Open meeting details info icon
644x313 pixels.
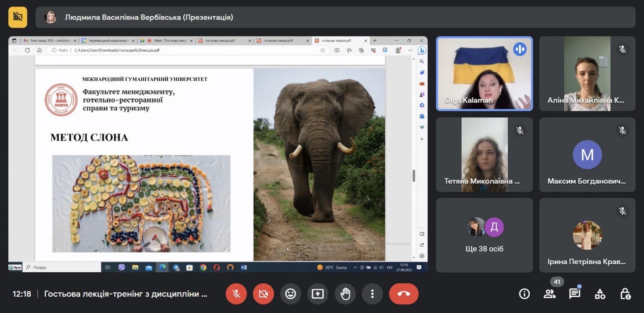[x=524, y=294]
